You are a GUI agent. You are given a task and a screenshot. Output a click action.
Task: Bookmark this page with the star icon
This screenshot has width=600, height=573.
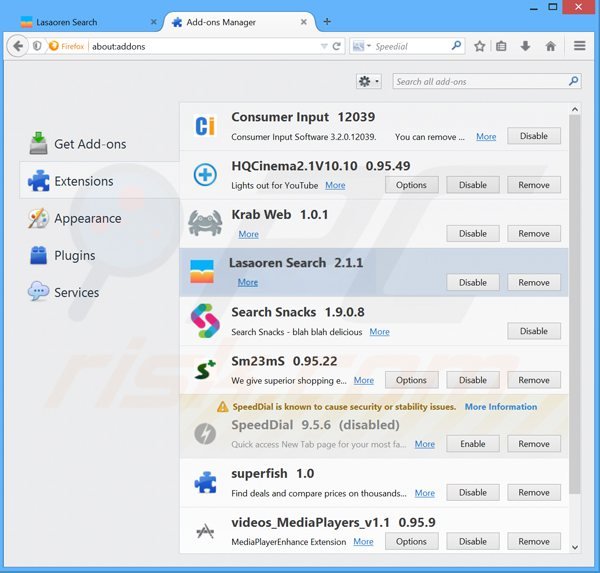479,46
